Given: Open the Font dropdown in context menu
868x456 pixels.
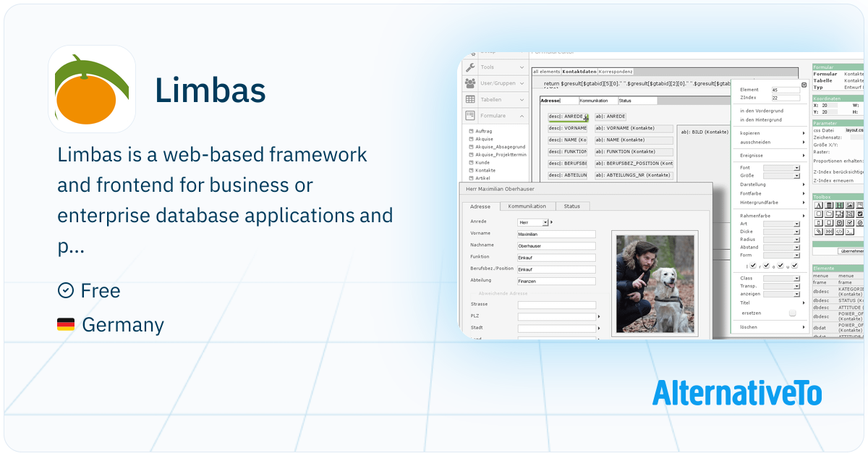Looking at the screenshot, I should (781, 167).
